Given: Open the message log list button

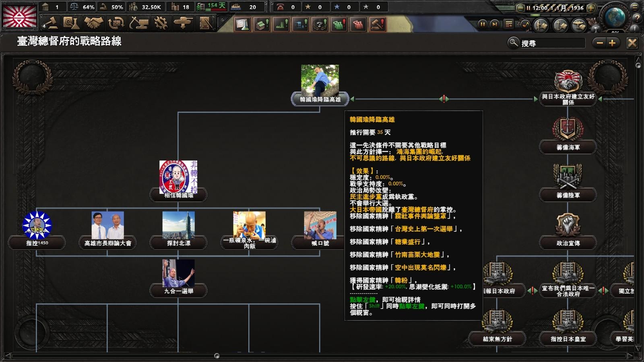Looking at the screenshot, I should pyautogui.click(x=509, y=24).
